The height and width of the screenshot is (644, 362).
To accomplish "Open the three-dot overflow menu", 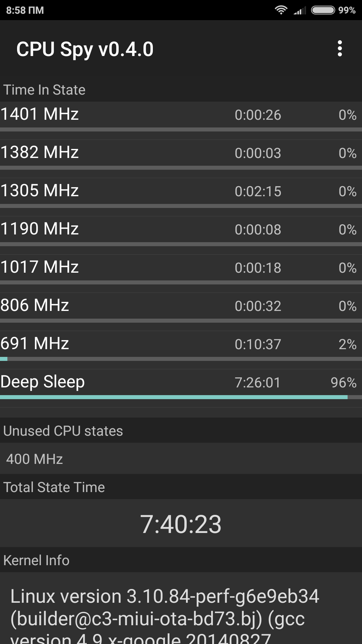I will coord(340,49).
